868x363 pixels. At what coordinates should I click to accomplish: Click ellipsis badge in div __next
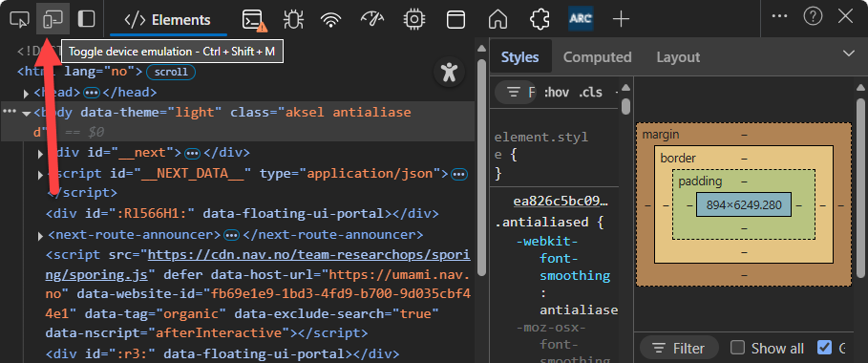[x=192, y=153]
